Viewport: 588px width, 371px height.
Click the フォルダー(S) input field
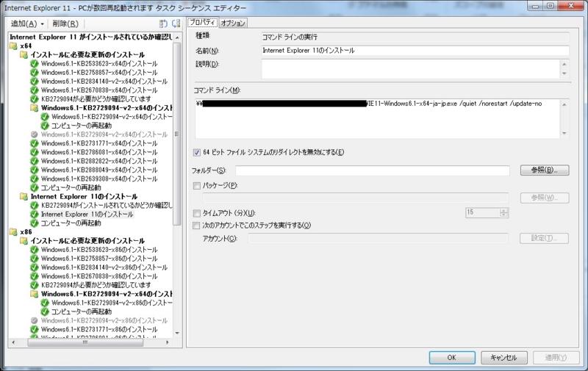373,170
